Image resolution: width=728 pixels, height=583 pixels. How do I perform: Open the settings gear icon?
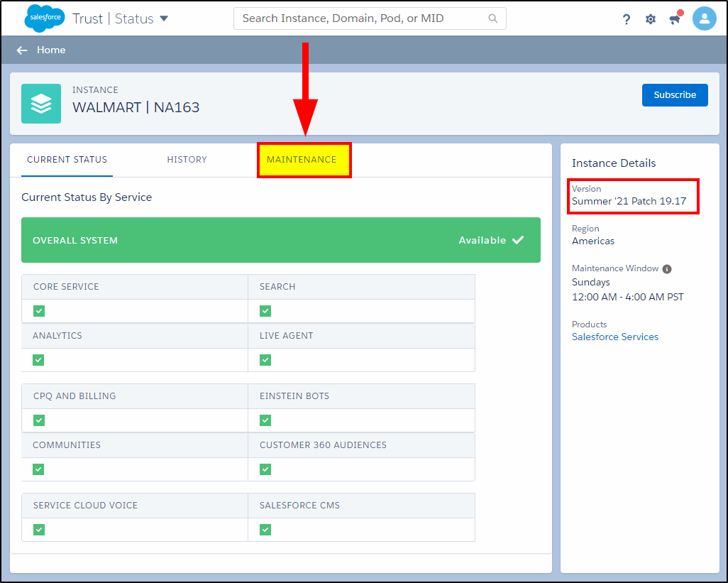(x=651, y=19)
